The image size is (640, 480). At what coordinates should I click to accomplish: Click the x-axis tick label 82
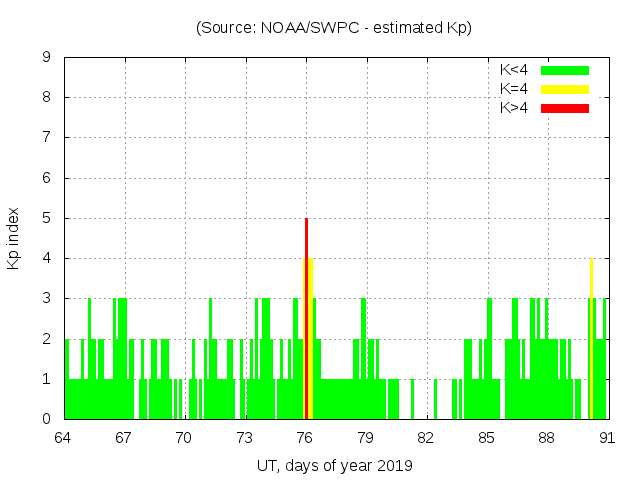click(x=426, y=438)
